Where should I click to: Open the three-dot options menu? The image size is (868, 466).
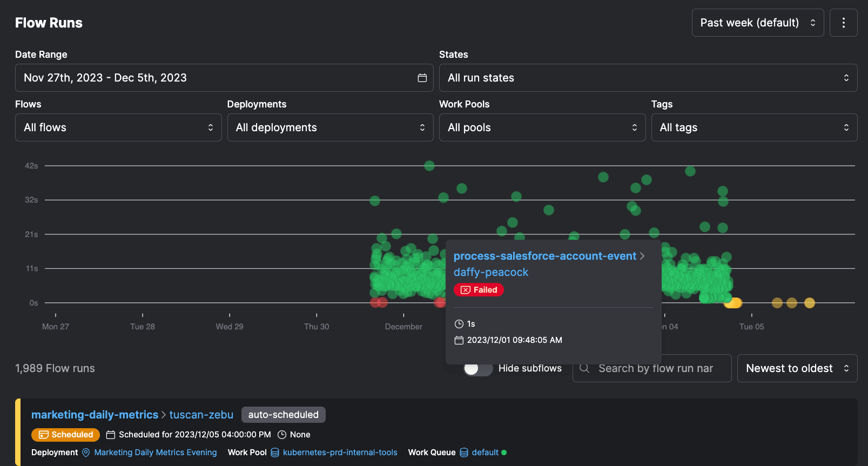(x=843, y=23)
